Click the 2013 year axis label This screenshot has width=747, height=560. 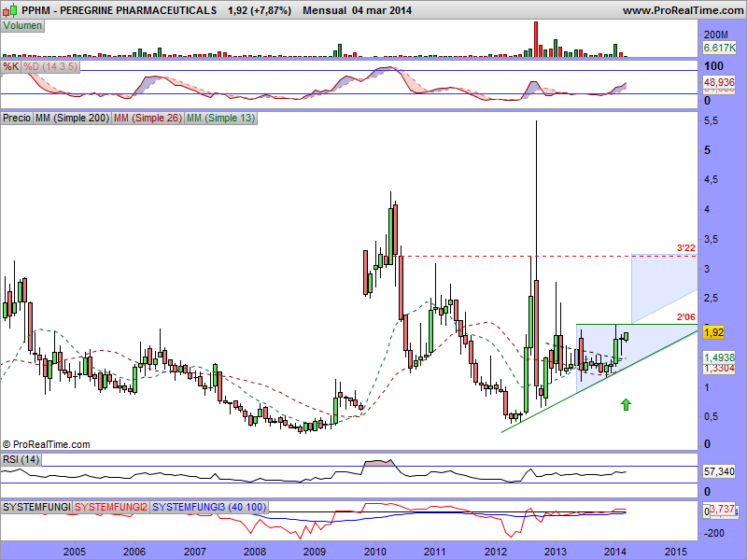556,552
